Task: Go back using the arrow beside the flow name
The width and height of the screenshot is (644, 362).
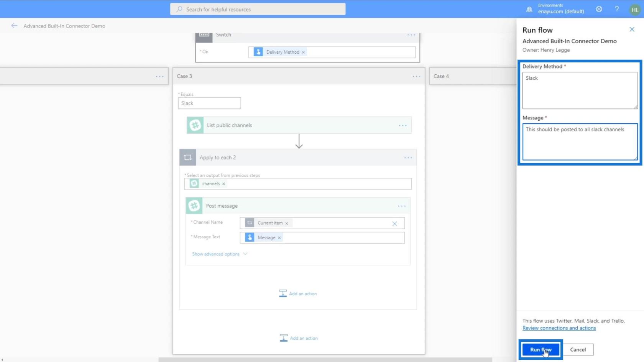Action: click(14, 26)
